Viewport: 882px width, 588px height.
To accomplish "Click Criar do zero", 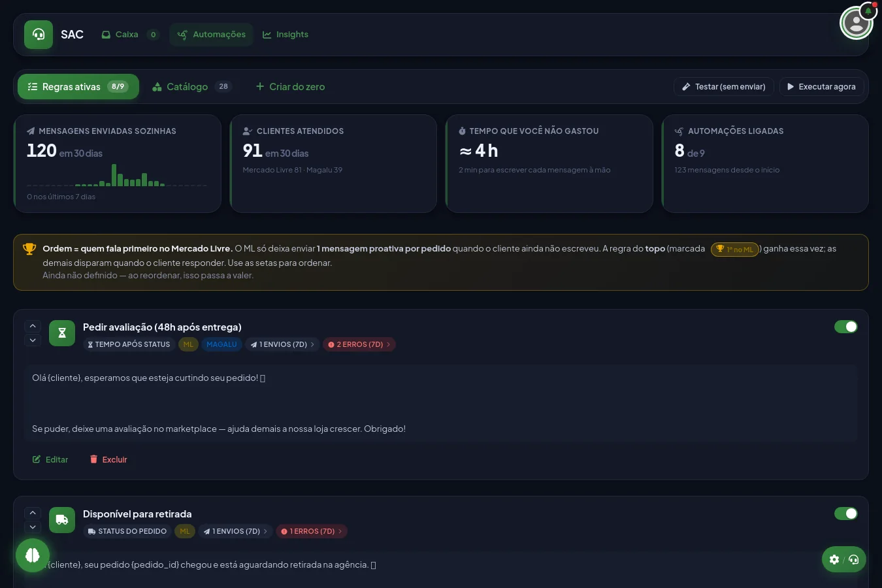I will click(x=290, y=87).
